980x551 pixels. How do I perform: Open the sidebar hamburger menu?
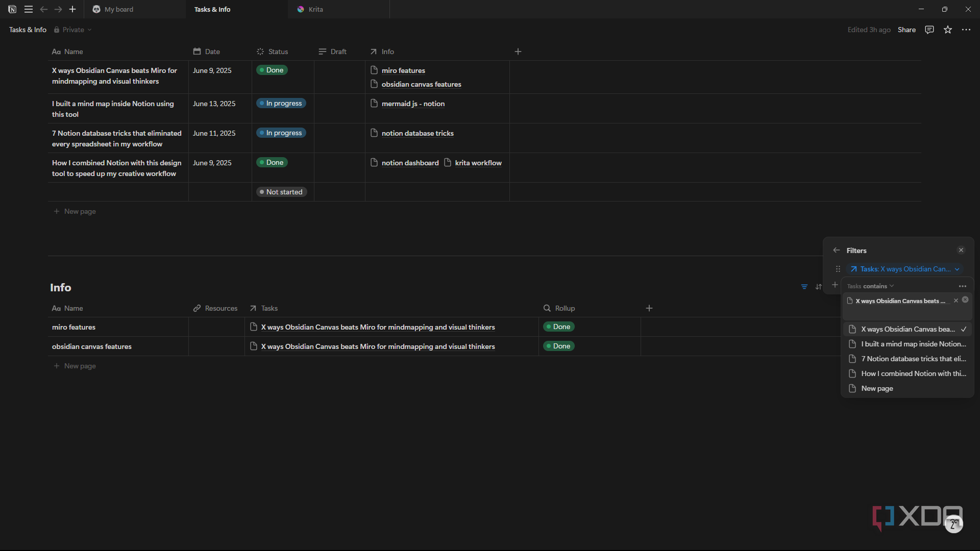tap(29, 9)
